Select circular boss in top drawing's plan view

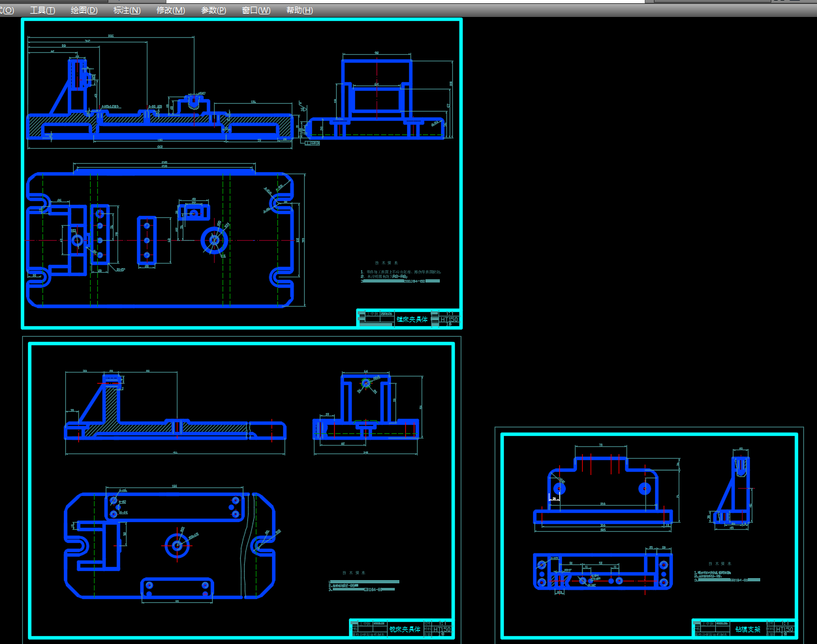click(x=214, y=241)
